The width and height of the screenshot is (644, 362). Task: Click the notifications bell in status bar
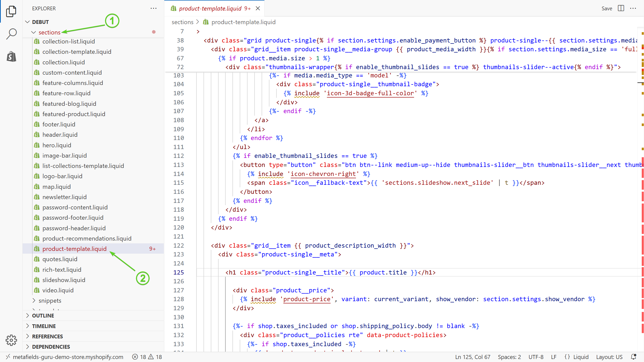633,357
